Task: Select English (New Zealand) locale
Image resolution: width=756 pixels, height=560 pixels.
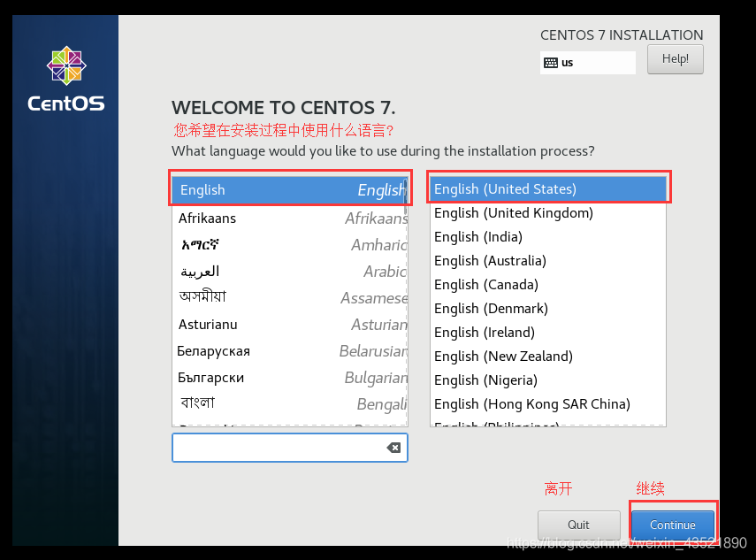Action: click(x=548, y=356)
